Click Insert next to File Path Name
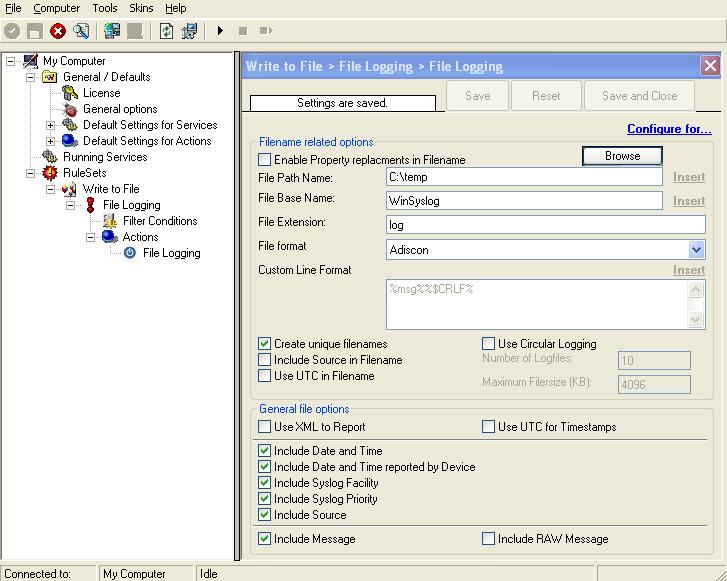Viewport: 727px width, 581px height. (x=689, y=177)
